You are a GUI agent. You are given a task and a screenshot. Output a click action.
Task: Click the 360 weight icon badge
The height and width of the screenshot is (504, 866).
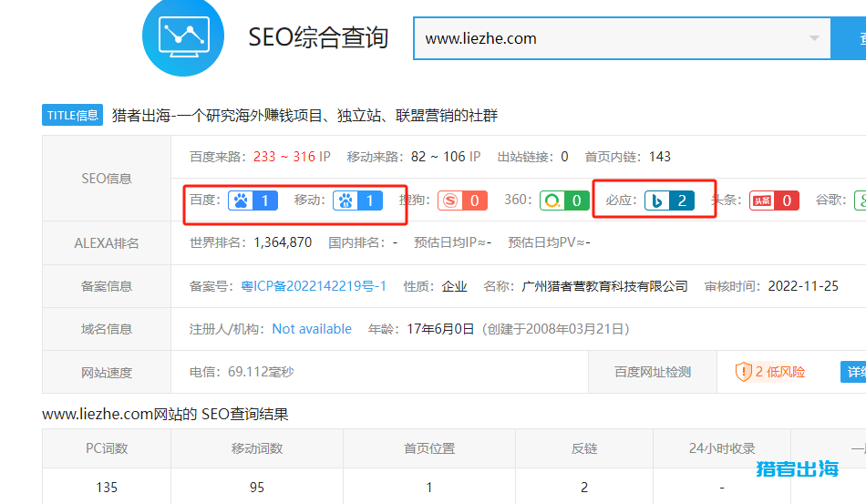[x=564, y=201]
